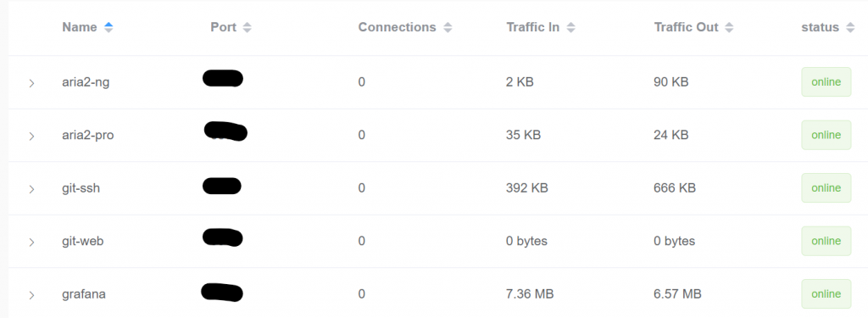
Task: Click the 7.36 MB traffic cell
Action: click(x=530, y=294)
